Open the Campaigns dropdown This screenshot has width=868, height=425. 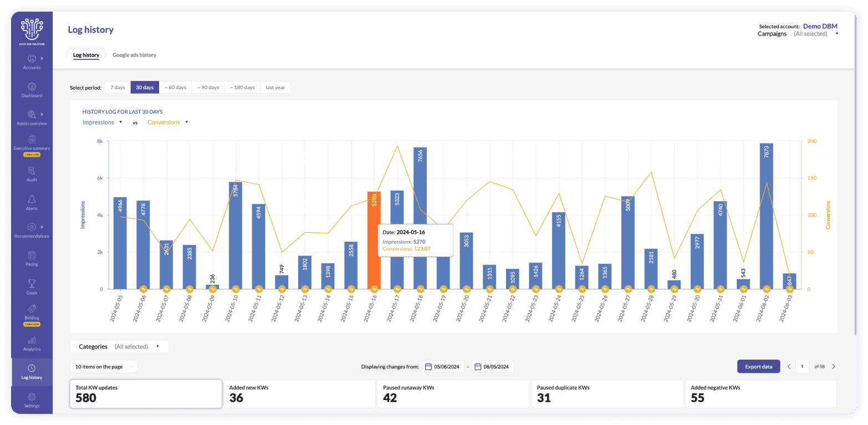pyautogui.click(x=814, y=34)
